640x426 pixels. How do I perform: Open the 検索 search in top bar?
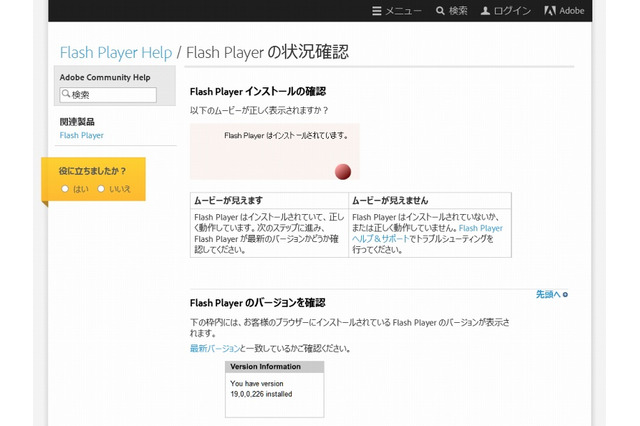451,11
